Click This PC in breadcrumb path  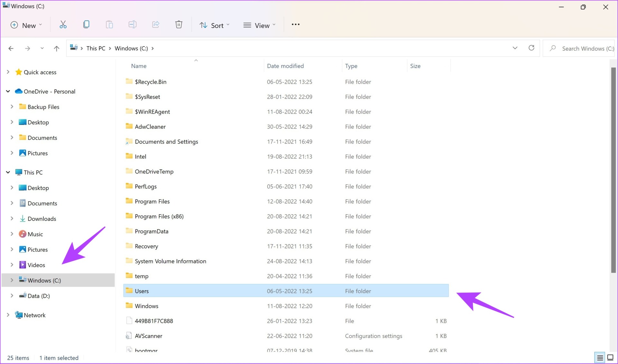(96, 48)
